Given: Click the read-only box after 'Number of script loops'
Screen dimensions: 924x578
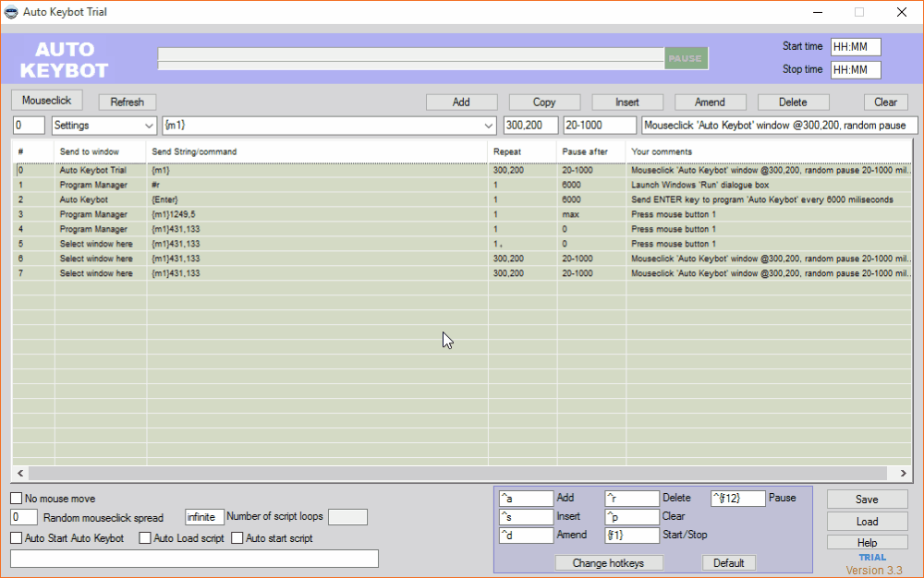Looking at the screenshot, I should 347,517.
